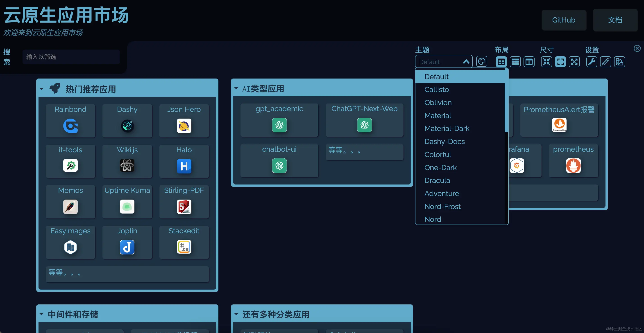
Task: Open the prometheus flame icon
Action: (x=573, y=165)
